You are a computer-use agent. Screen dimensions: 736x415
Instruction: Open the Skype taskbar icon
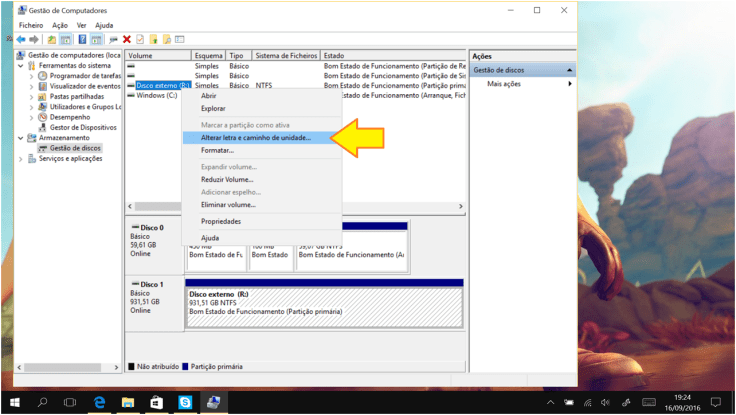[185, 402]
